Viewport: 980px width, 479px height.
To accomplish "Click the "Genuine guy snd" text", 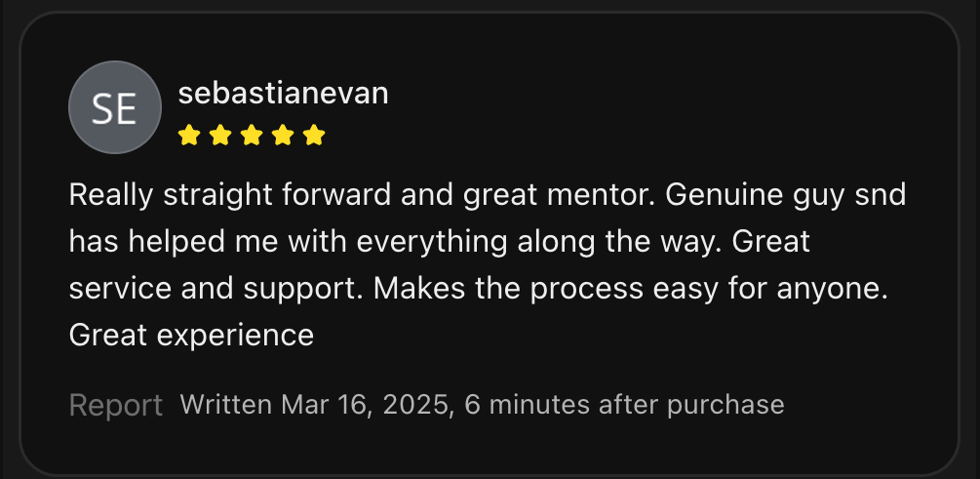I will click(786, 195).
